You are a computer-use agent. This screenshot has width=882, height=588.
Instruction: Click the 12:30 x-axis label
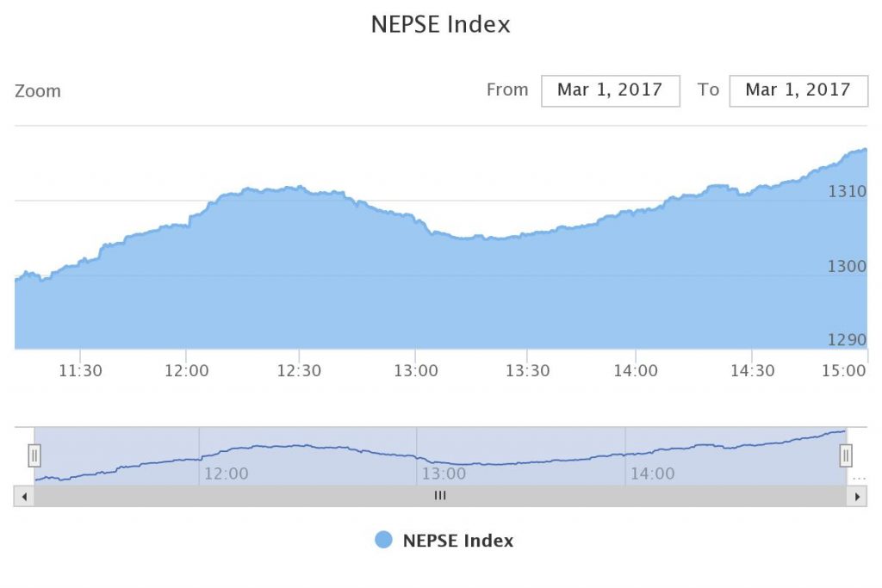299,371
